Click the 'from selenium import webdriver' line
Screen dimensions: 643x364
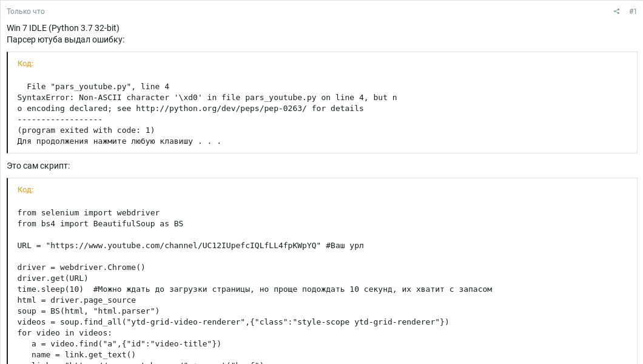(89, 213)
